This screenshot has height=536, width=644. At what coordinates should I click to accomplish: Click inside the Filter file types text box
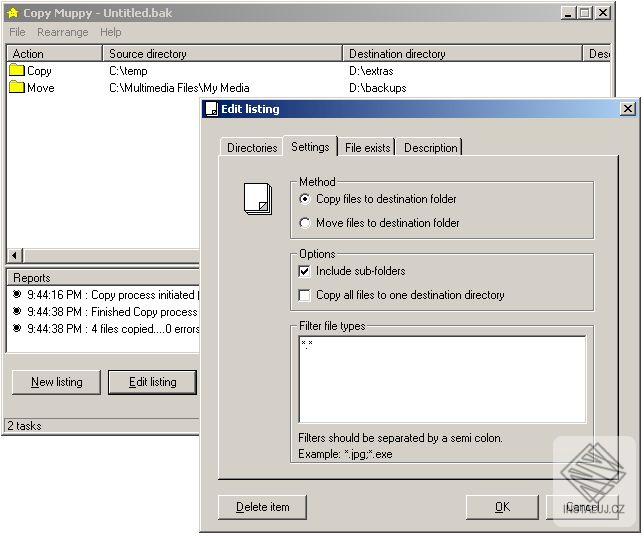(x=442, y=380)
